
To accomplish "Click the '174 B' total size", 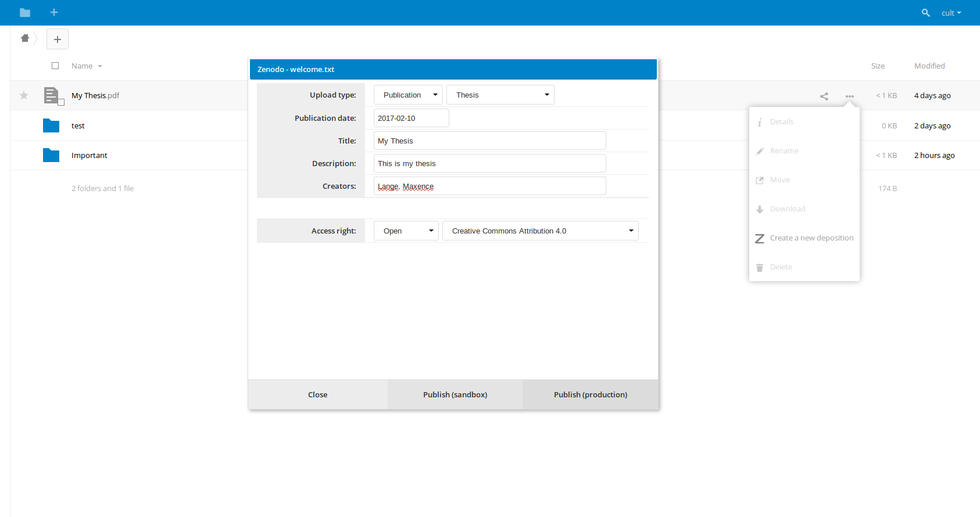I will 888,188.
